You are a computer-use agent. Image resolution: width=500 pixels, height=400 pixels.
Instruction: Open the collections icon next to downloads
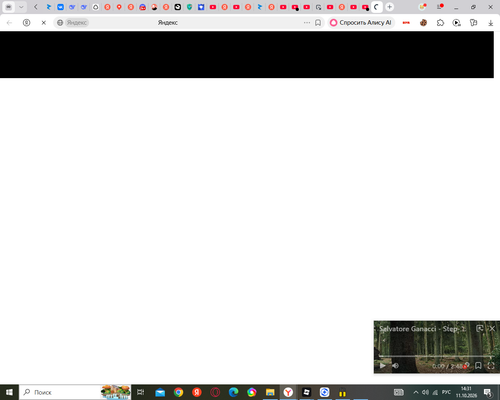(x=473, y=23)
